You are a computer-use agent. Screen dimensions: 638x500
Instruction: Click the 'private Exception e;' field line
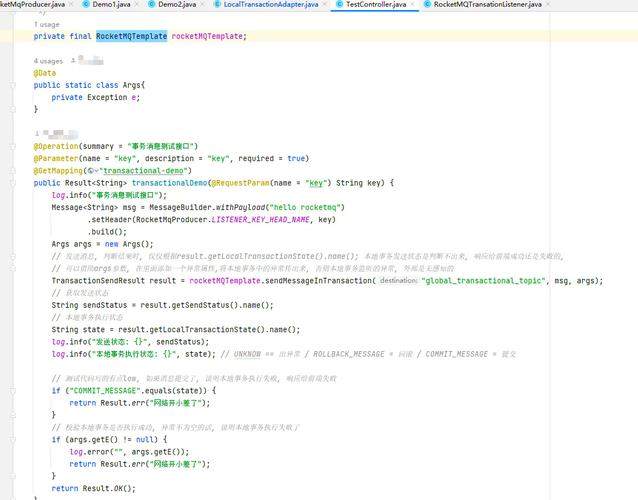tap(96, 97)
